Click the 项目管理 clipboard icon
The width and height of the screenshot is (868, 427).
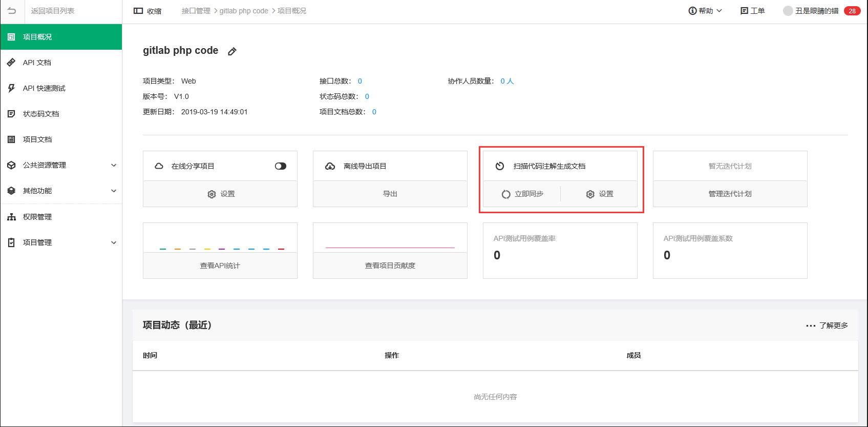pyautogui.click(x=11, y=242)
